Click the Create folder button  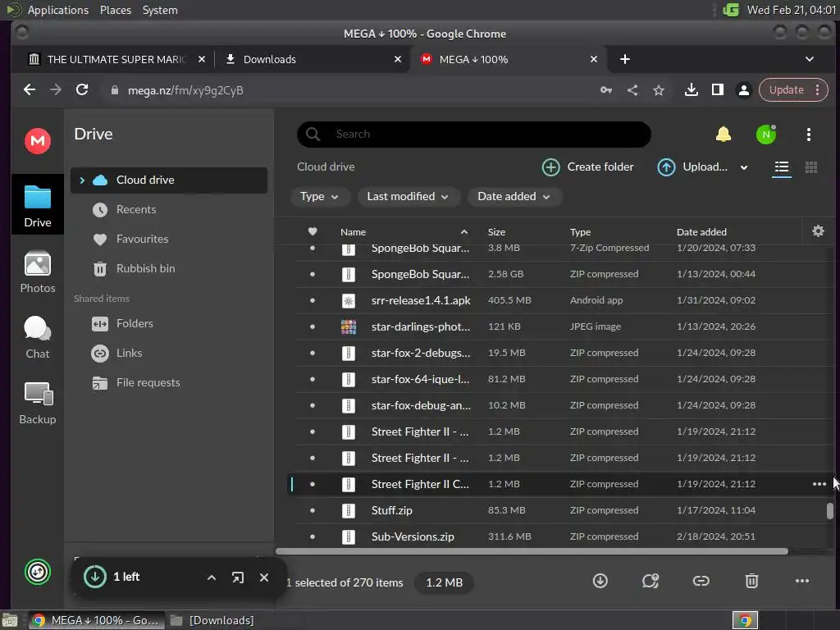[587, 167]
